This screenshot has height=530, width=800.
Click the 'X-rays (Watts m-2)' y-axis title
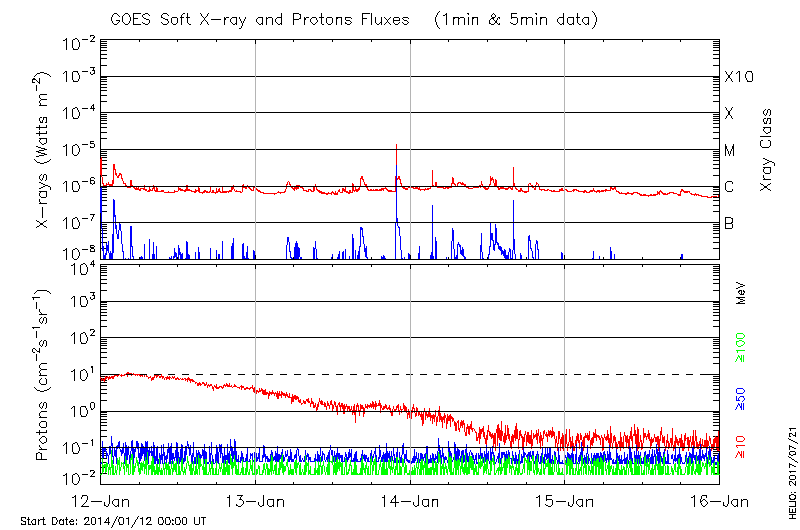pyautogui.click(x=43, y=150)
